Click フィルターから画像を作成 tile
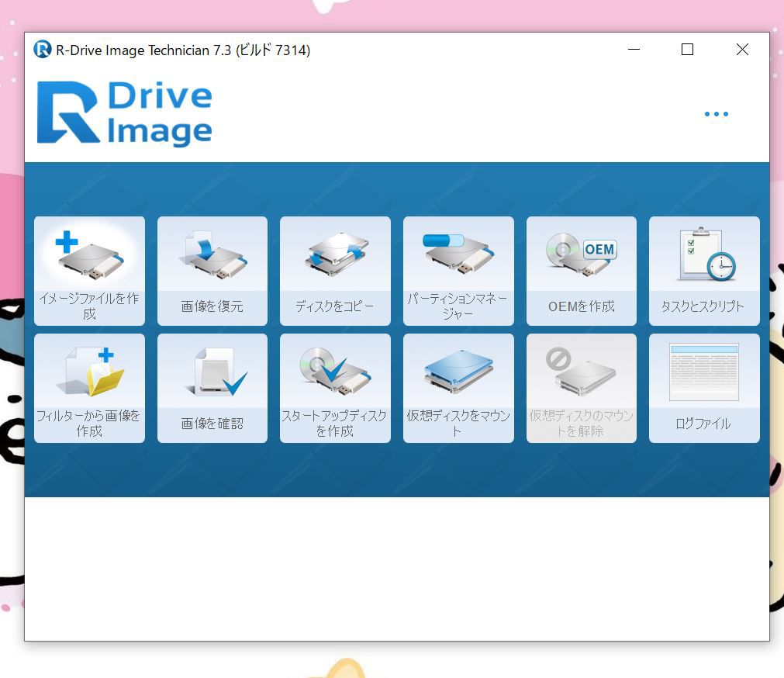784x678 pixels. tap(89, 389)
